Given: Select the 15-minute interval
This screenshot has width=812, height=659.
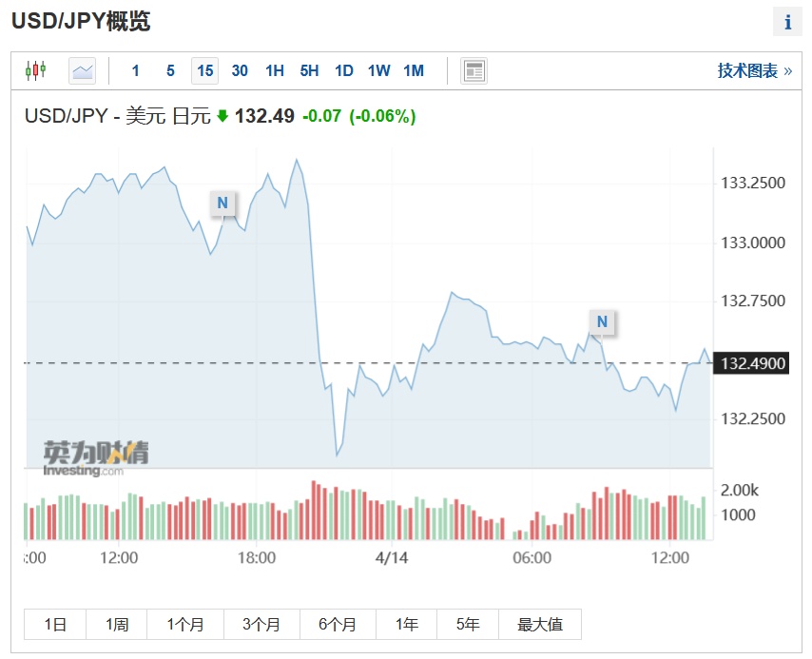Looking at the screenshot, I should click(x=204, y=70).
